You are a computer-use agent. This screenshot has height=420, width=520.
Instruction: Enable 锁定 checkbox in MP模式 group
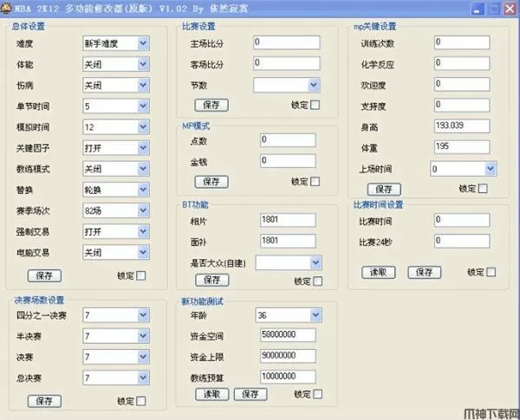point(315,182)
